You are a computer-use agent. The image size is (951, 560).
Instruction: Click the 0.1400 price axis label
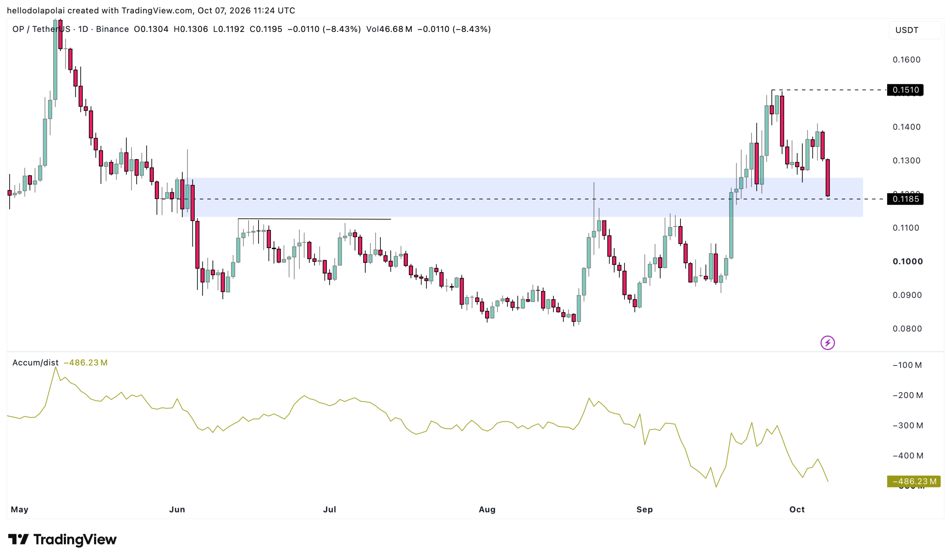click(906, 127)
